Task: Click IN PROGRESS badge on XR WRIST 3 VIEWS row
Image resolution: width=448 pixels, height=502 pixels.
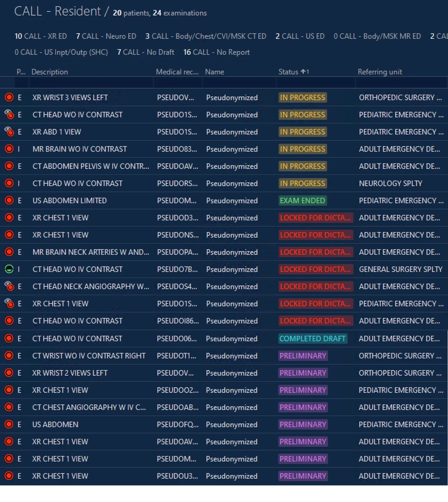Action: point(302,98)
